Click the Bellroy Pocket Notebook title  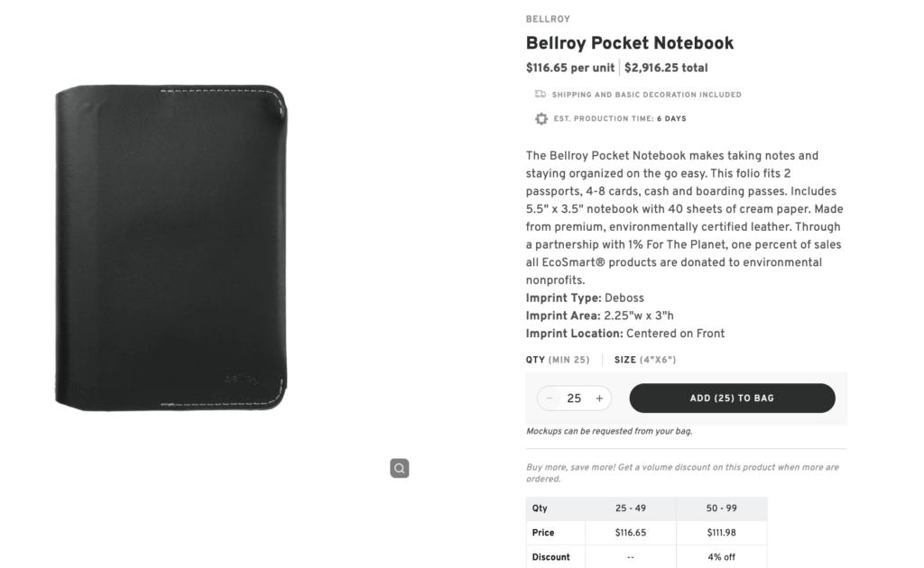[x=630, y=42]
